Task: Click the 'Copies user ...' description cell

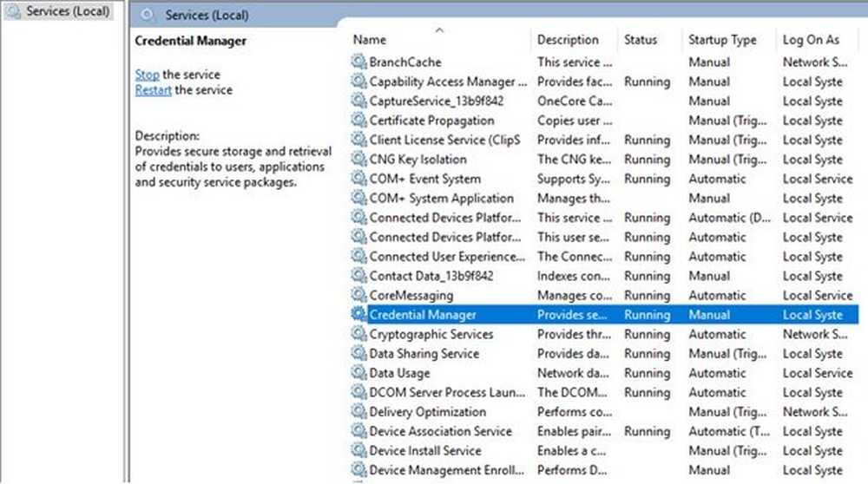Action: [x=574, y=120]
